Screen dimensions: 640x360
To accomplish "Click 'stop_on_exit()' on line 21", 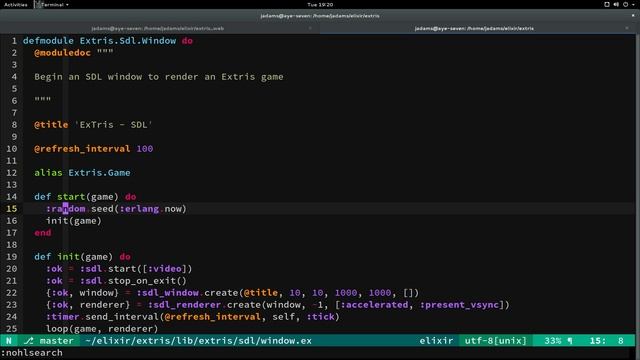I will (147, 281).
